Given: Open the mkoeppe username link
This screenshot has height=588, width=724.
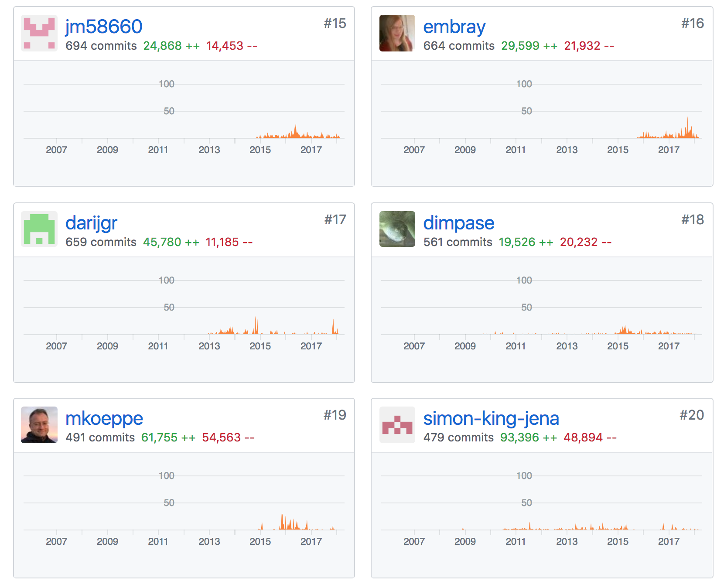Looking at the screenshot, I should tap(104, 418).
